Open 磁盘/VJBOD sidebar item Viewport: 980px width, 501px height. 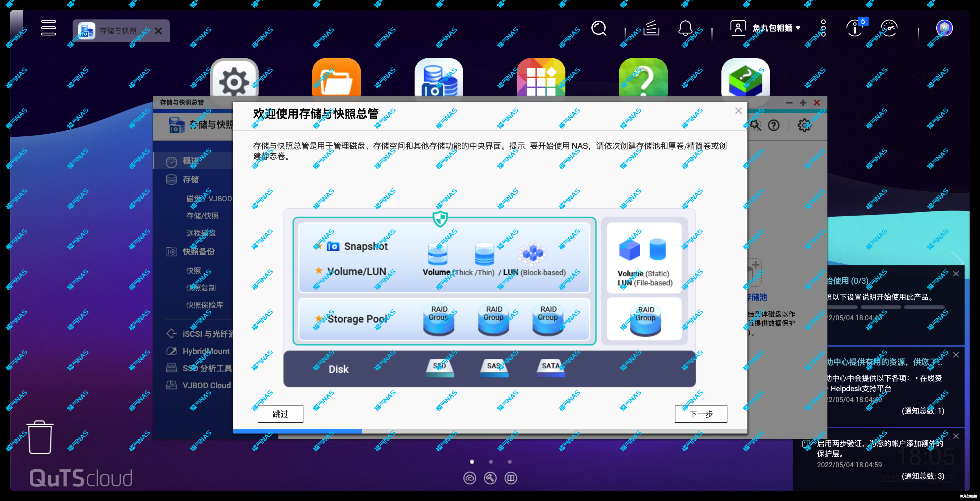(x=209, y=199)
